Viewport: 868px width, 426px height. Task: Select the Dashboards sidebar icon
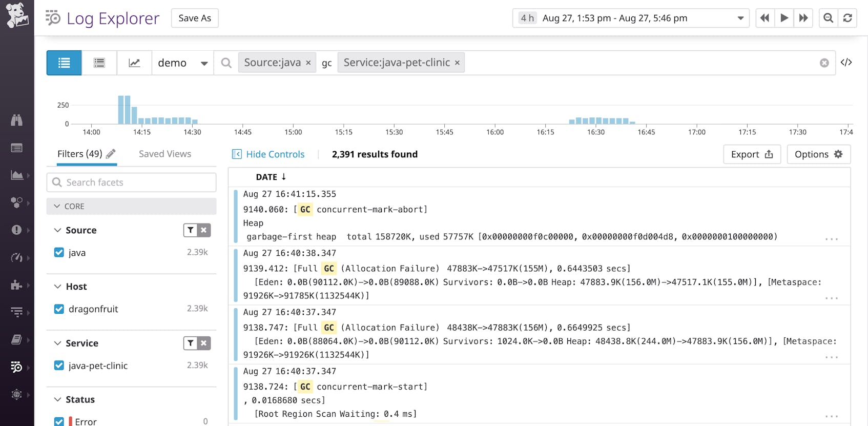click(17, 174)
